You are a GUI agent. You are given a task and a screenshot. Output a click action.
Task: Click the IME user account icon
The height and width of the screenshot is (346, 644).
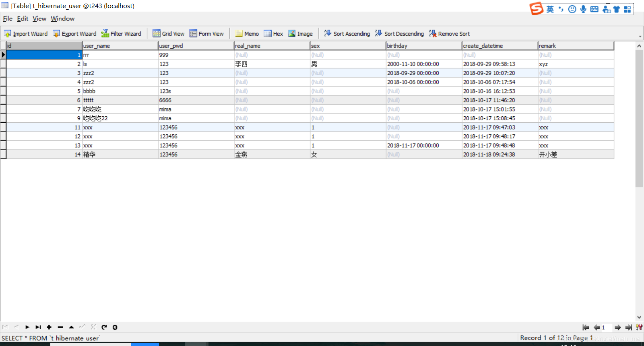(607, 9)
